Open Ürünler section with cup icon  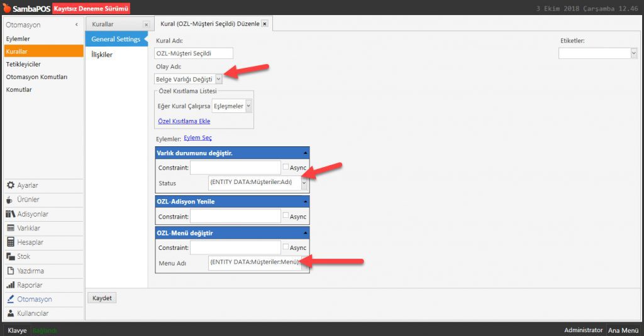(x=28, y=200)
